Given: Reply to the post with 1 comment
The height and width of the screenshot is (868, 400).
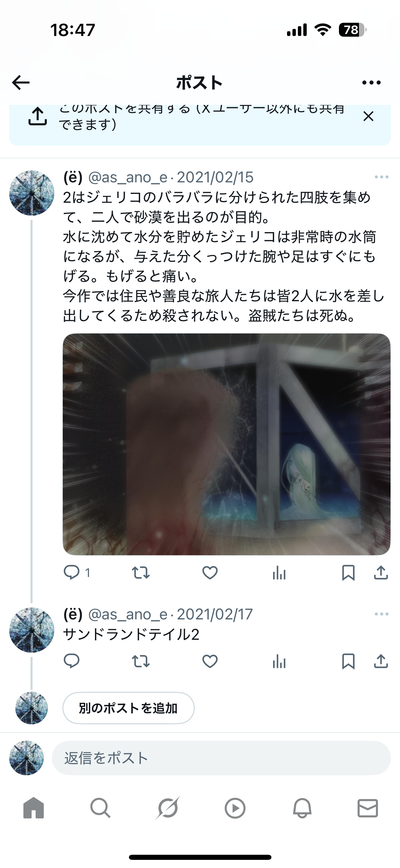Looking at the screenshot, I should [x=77, y=573].
